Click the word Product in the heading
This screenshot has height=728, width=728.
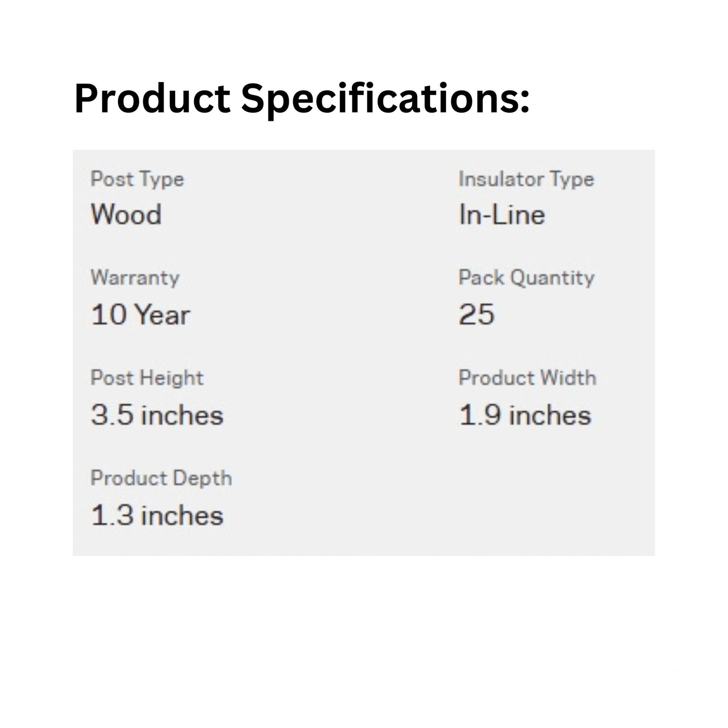point(152,99)
